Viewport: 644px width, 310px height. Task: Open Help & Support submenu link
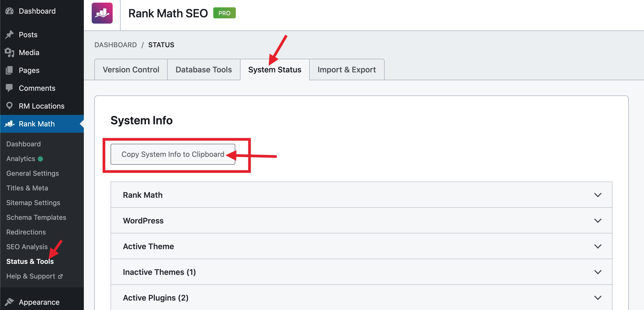click(31, 276)
